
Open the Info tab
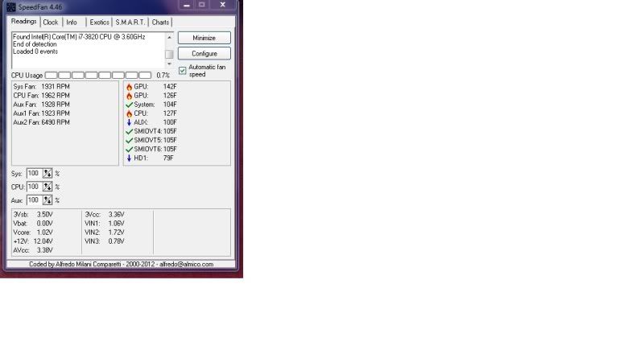(72, 23)
